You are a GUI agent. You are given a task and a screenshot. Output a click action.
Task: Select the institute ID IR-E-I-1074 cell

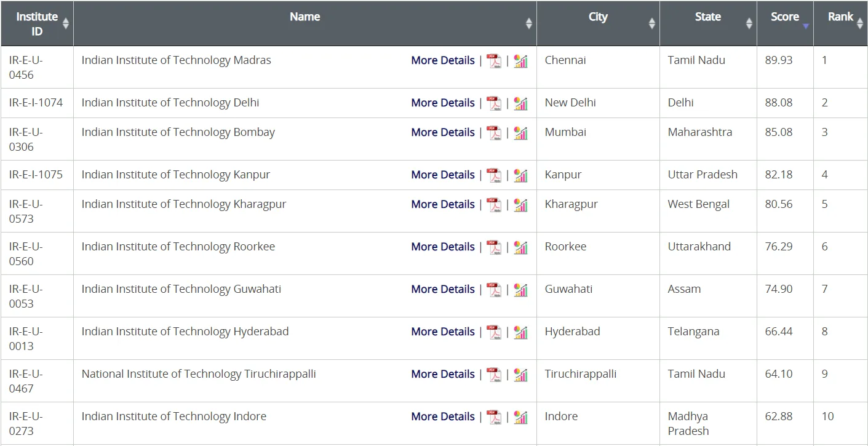pos(36,103)
